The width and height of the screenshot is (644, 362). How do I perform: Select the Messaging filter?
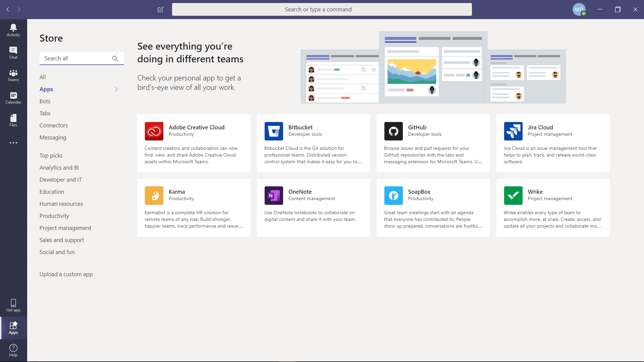point(53,137)
